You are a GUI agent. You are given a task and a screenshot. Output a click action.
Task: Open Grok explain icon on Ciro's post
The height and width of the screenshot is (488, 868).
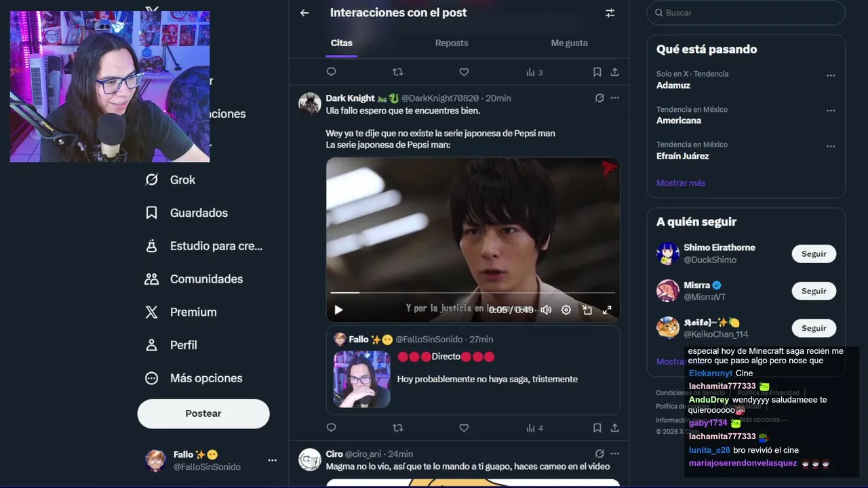[599, 453]
